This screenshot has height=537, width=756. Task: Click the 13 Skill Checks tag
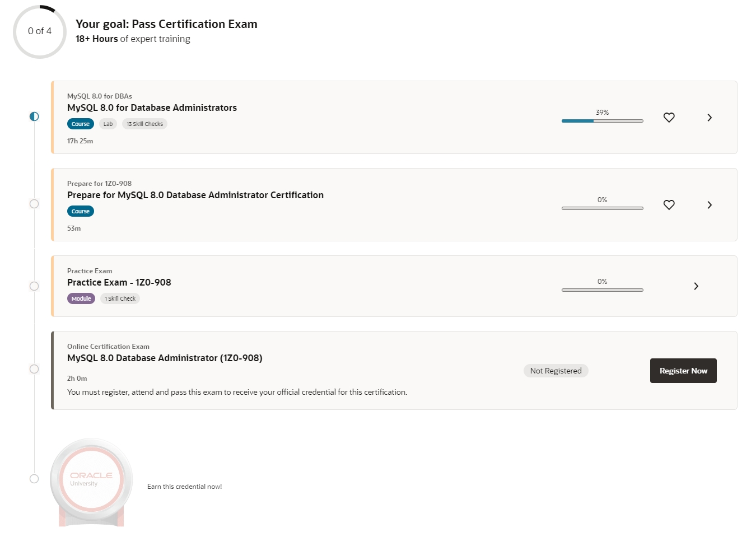click(144, 124)
